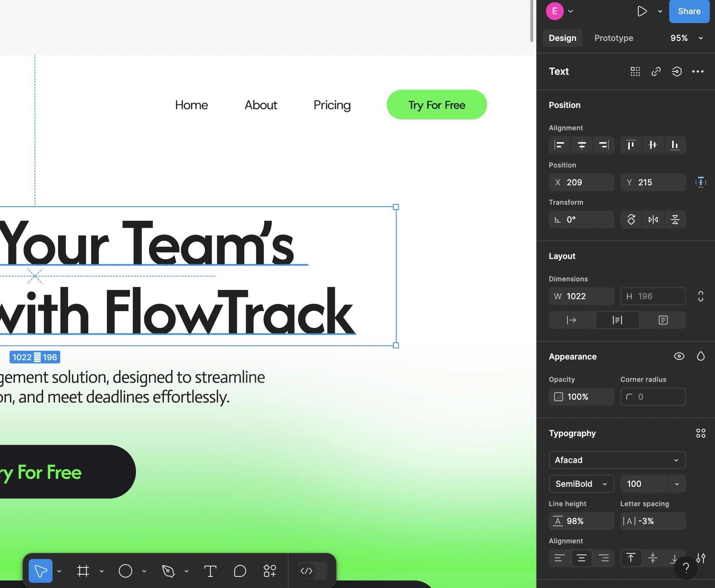Switch to the Prototype tab
This screenshot has height=588, width=715.
[613, 38]
